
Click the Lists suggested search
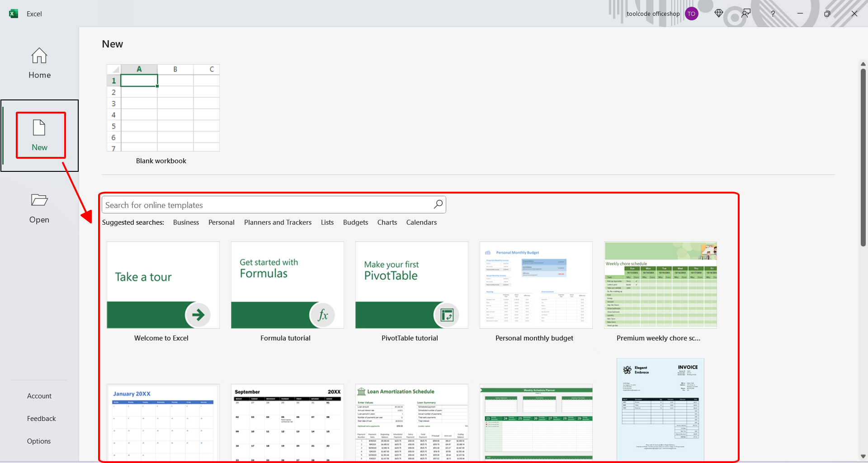click(x=327, y=222)
